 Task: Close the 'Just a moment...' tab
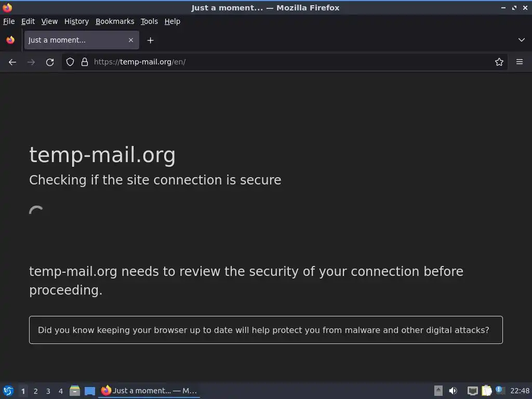click(x=131, y=40)
